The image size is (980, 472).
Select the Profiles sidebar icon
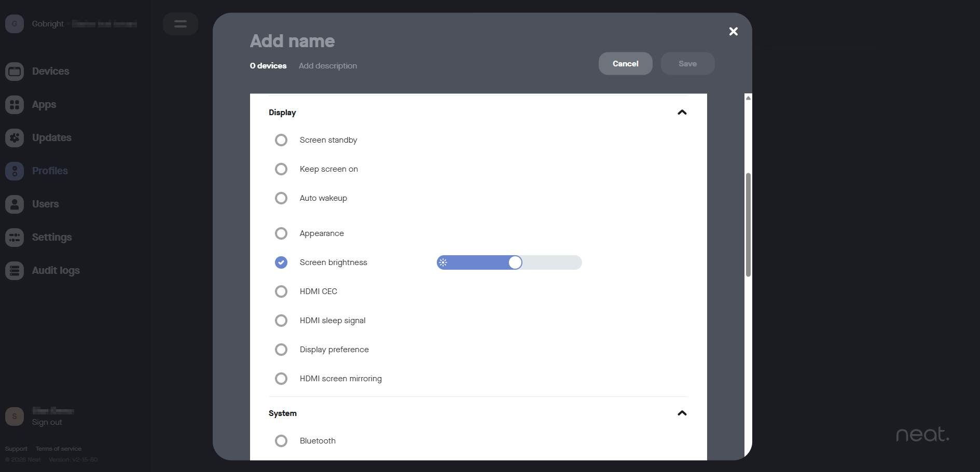(15, 171)
